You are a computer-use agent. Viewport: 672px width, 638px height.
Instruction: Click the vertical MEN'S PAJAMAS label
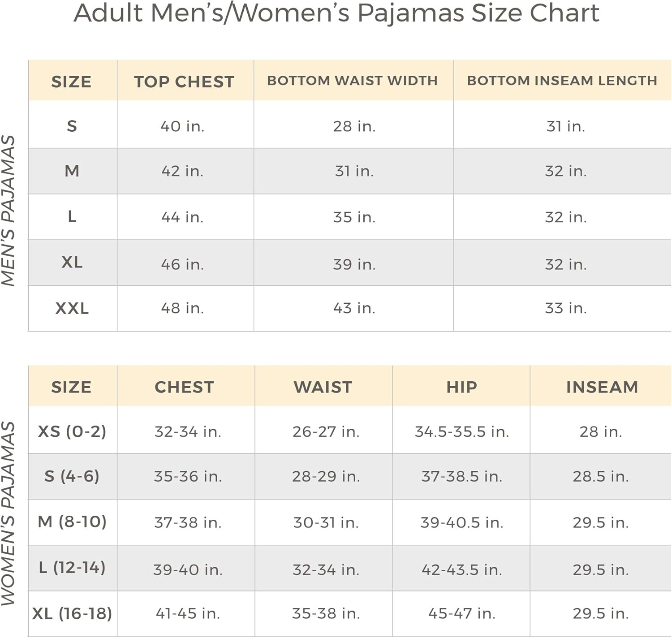(x=9, y=210)
